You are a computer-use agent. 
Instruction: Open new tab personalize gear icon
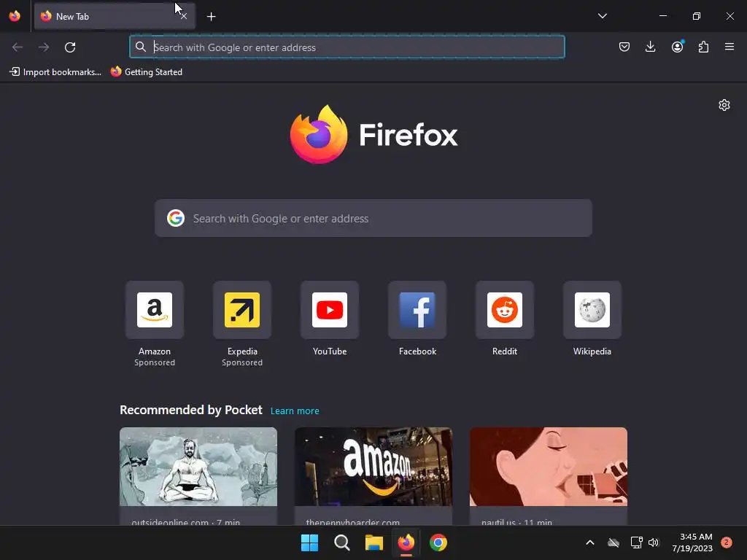724,105
